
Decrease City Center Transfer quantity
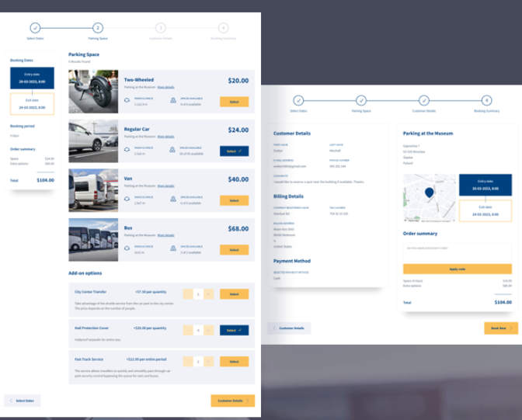[188, 294]
